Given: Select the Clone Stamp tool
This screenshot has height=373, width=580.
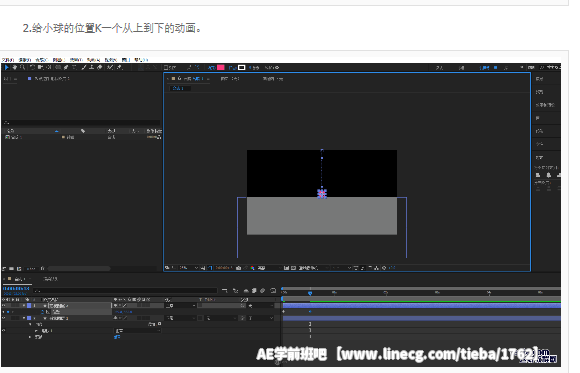Looking at the screenshot, I should [91, 67].
